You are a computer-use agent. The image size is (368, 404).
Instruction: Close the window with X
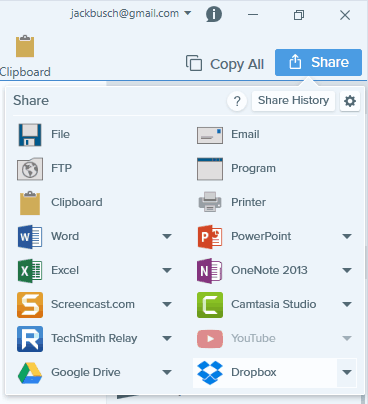[345, 15]
